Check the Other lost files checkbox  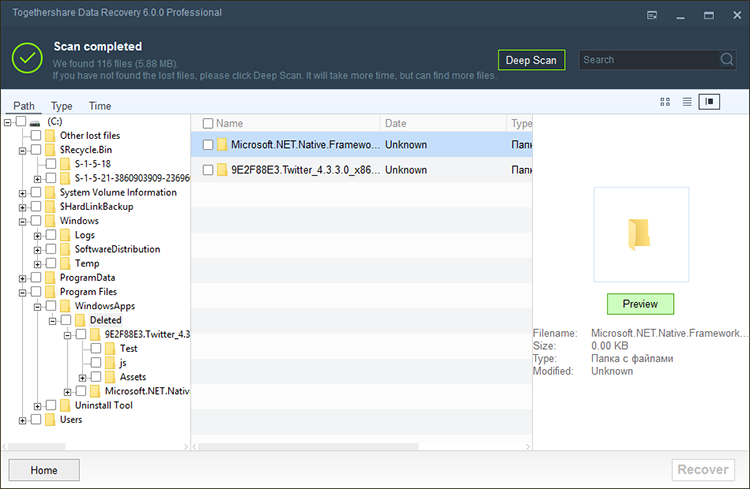(x=36, y=135)
